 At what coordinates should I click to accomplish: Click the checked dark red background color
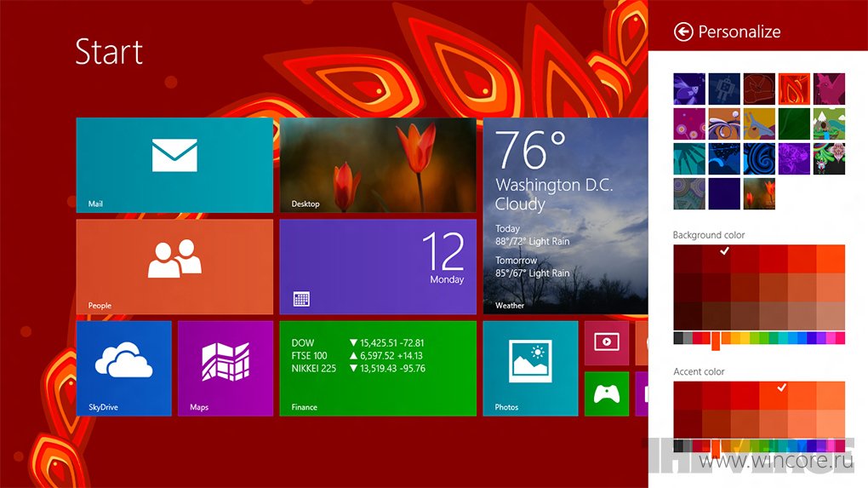(717, 259)
